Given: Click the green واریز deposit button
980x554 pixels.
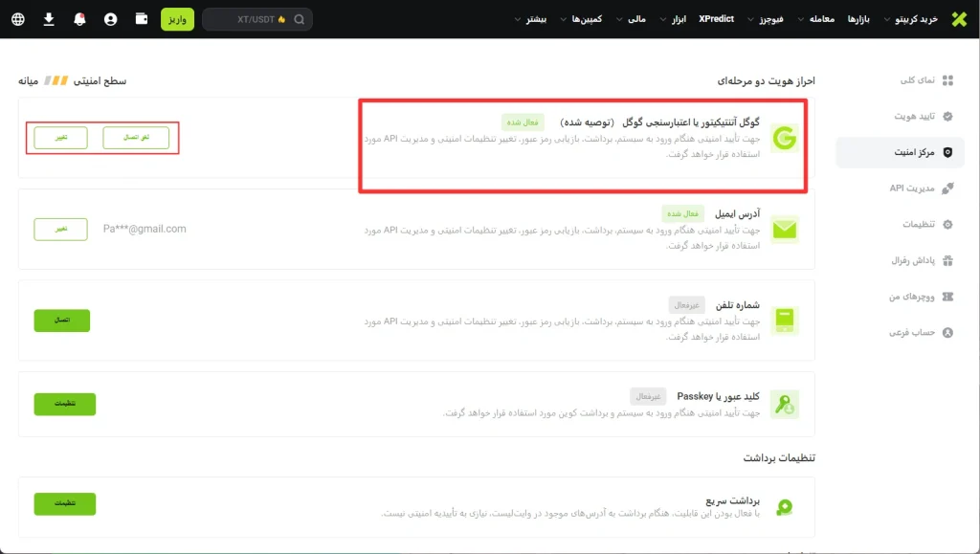Looking at the screenshot, I should click(177, 19).
